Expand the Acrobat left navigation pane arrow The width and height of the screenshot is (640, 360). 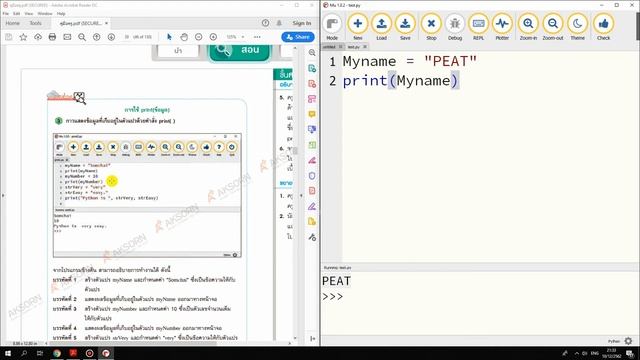[x=3, y=196]
